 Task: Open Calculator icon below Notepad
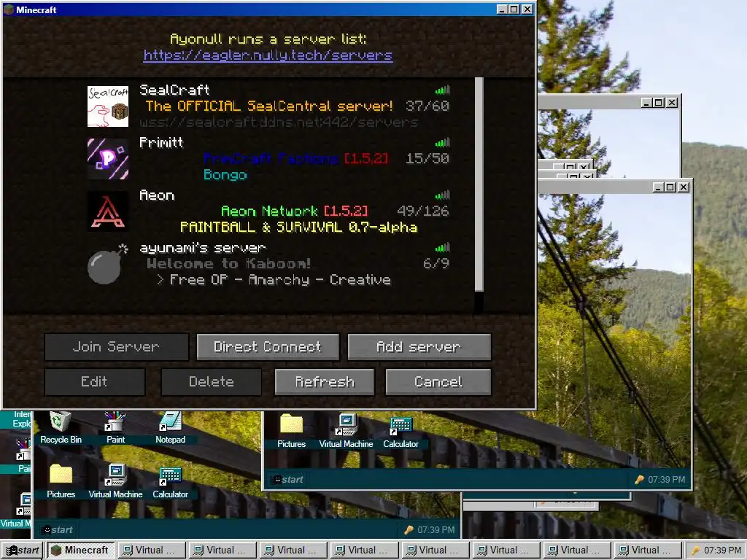pyautogui.click(x=170, y=481)
